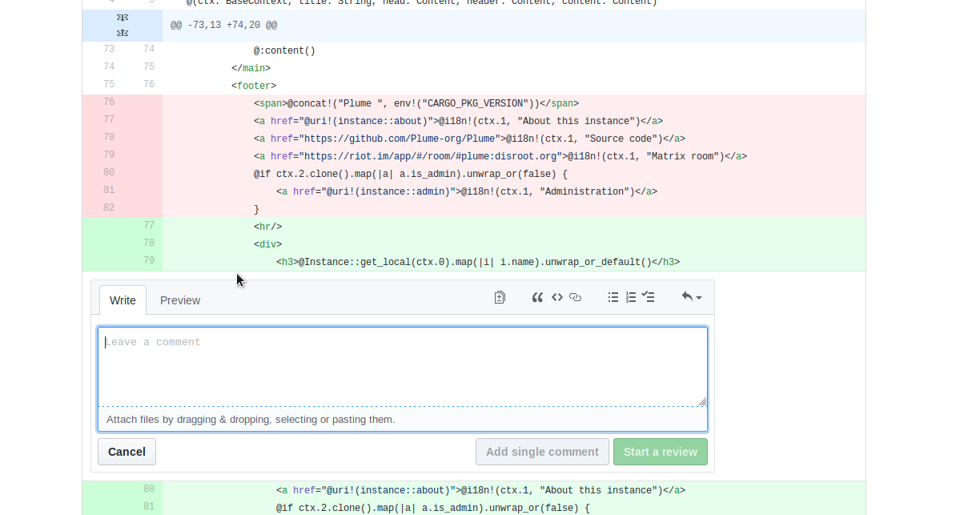Click new line number 79 of h3 line
This screenshot has width=980, height=515.
[x=149, y=261]
